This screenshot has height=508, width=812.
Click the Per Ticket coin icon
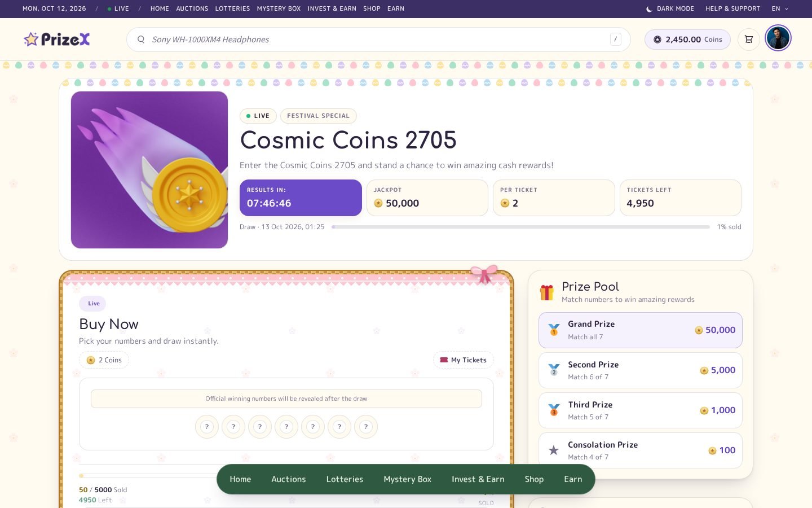tap(505, 203)
